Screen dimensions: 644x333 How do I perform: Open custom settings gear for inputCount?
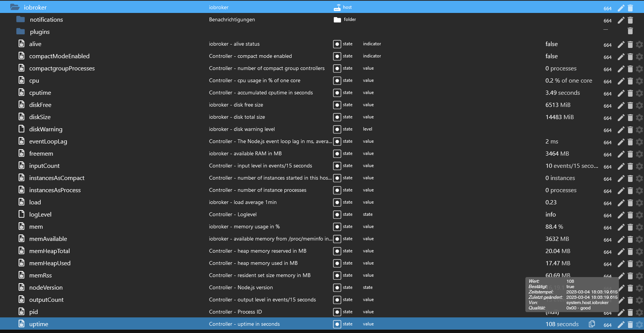click(x=639, y=166)
